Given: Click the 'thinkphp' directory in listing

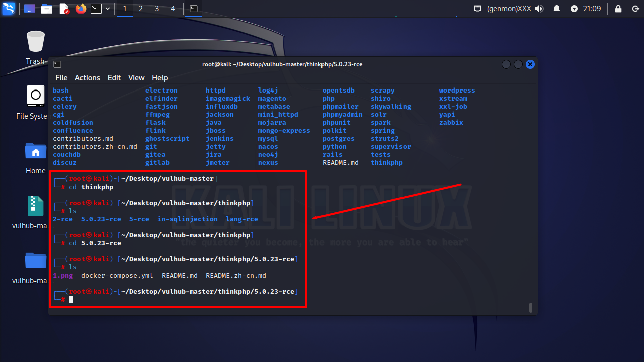Looking at the screenshot, I should (x=387, y=162).
